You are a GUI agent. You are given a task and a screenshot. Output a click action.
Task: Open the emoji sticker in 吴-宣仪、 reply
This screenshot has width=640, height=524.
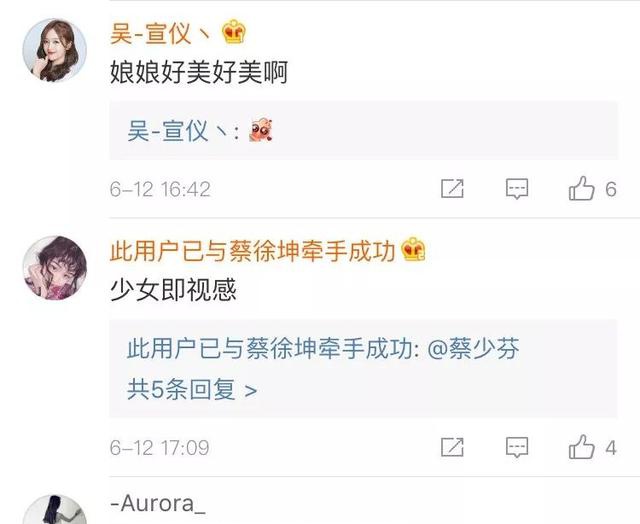(261, 130)
